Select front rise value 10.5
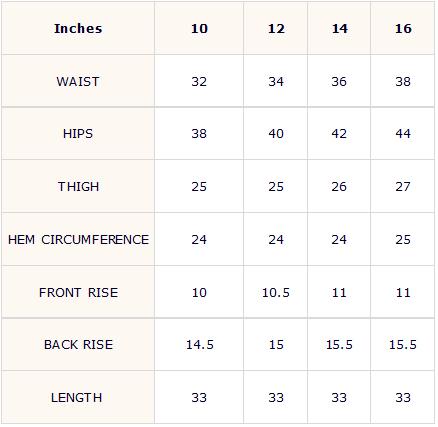The image size is (438, 427). [x=276, y=293]
